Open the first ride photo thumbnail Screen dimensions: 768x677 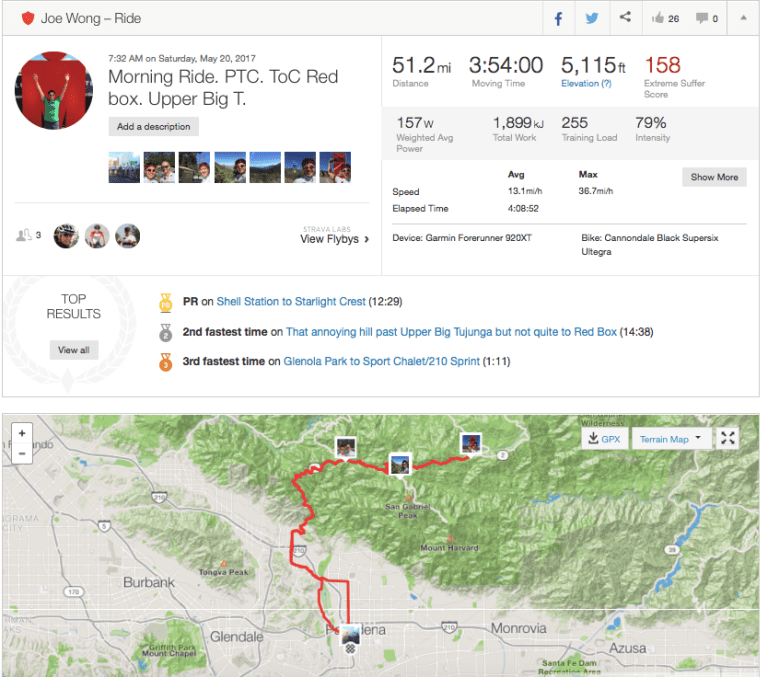(x=124, y=166)
